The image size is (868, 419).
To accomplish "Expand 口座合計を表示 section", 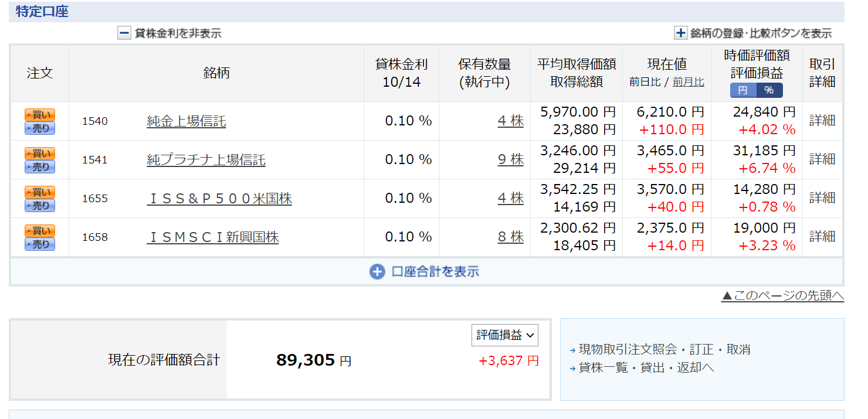I will [425, 272].
